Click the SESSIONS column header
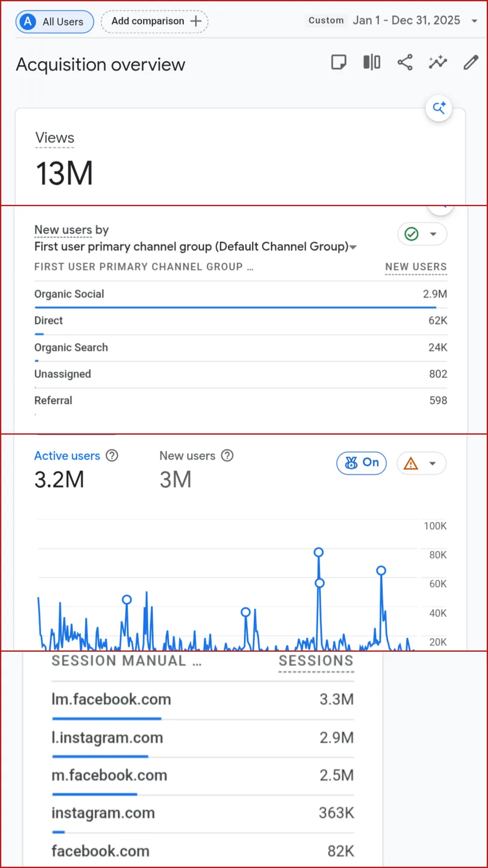This screenshot has height=868, width=488. [316, 661]
